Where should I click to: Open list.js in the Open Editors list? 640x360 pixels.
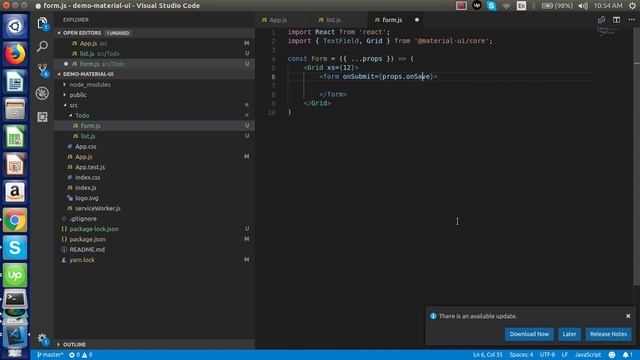(x=154, y=53)
